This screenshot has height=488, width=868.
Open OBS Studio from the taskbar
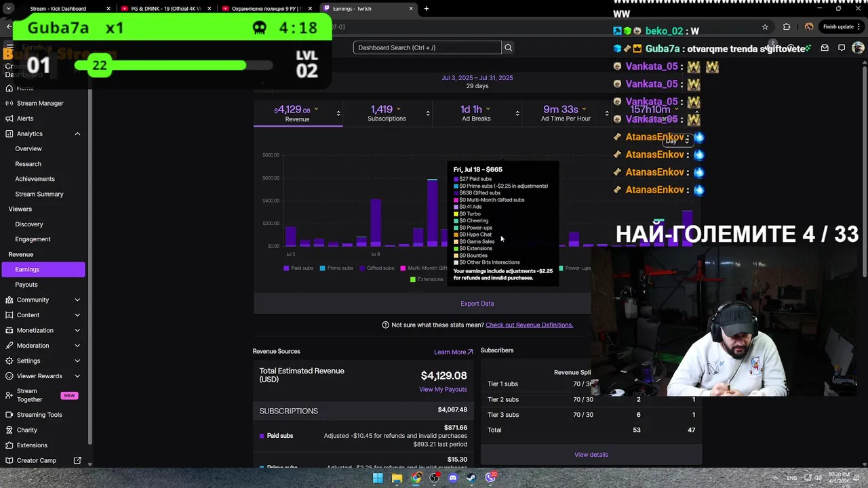[x=435, y=478]
